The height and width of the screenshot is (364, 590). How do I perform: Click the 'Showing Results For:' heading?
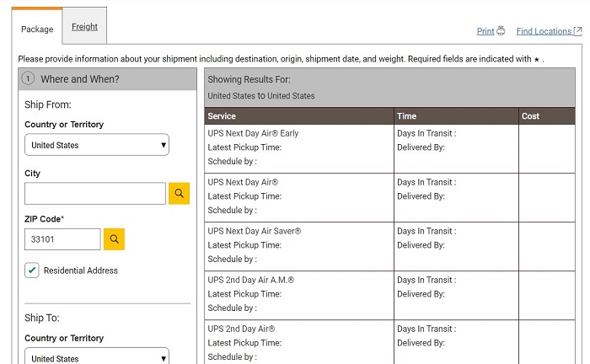[x=249, y=79]
